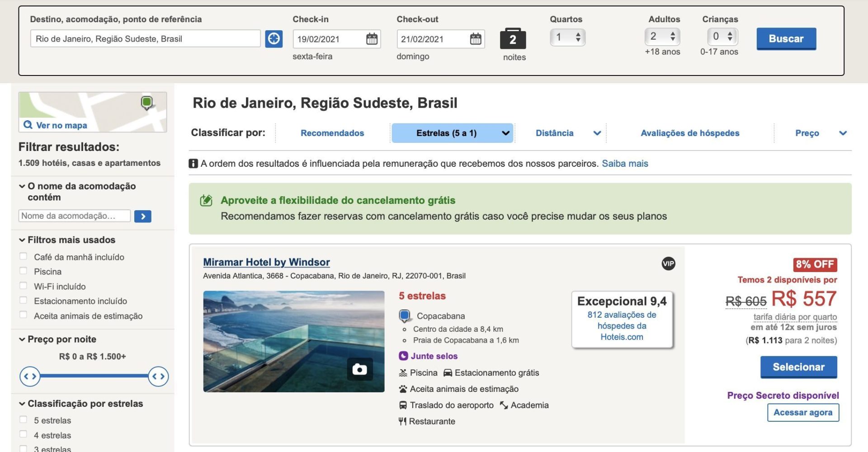The width and height of the screenshot is (868, 452).
Task: Click the Acessar agora button
Action: 803,412
